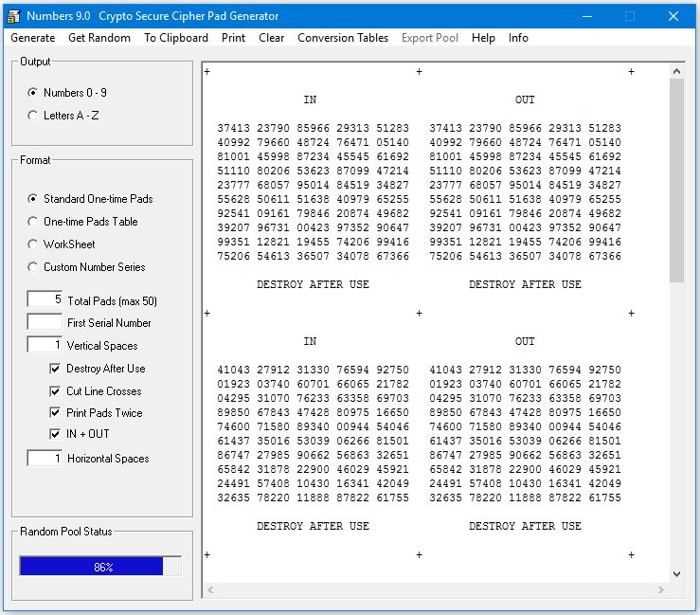This screenshot has height=615, width=700.
Task: Click the first pad's IN heading
Action: (x=310, y=99)
